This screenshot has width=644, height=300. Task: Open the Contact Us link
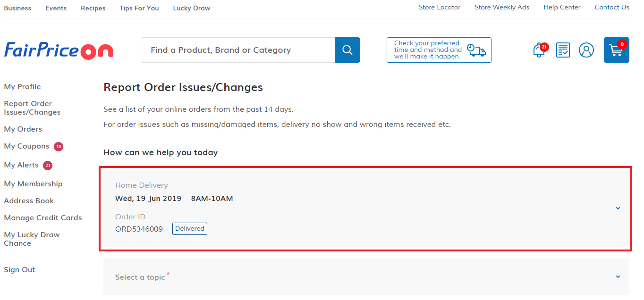coord(612,7)
